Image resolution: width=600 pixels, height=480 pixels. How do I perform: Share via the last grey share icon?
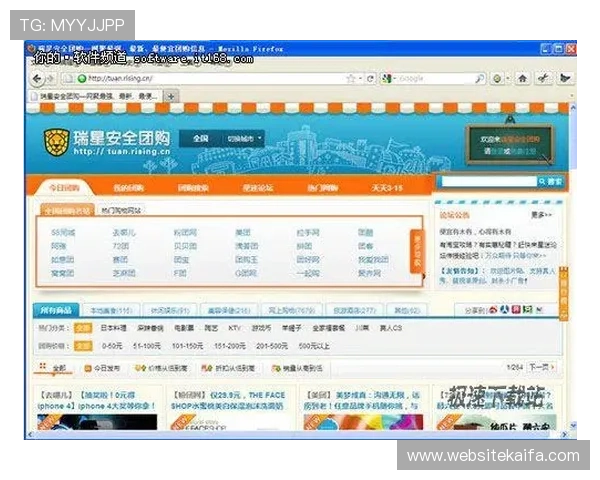[x=539, y=309]
